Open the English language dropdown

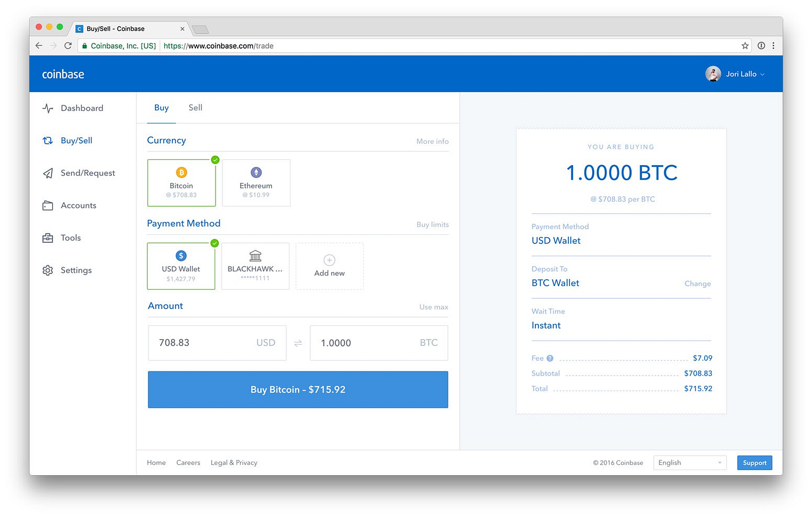point(690,463)
